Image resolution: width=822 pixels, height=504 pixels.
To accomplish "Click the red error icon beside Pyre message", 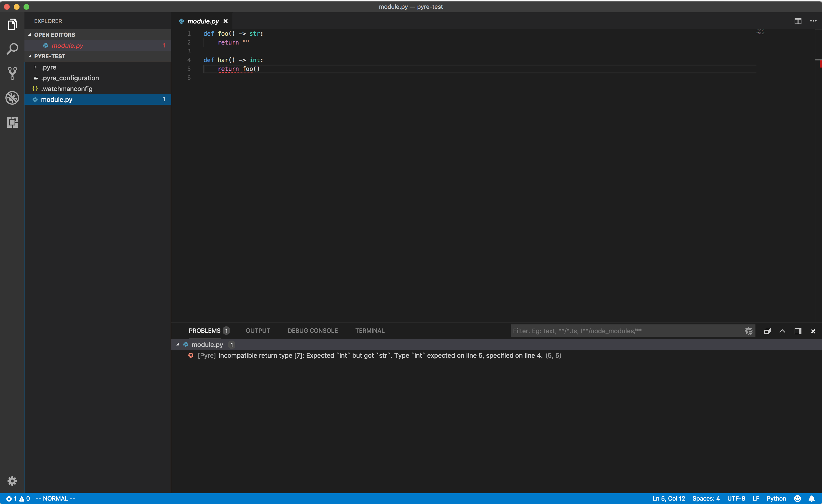I will click(191, 355).
